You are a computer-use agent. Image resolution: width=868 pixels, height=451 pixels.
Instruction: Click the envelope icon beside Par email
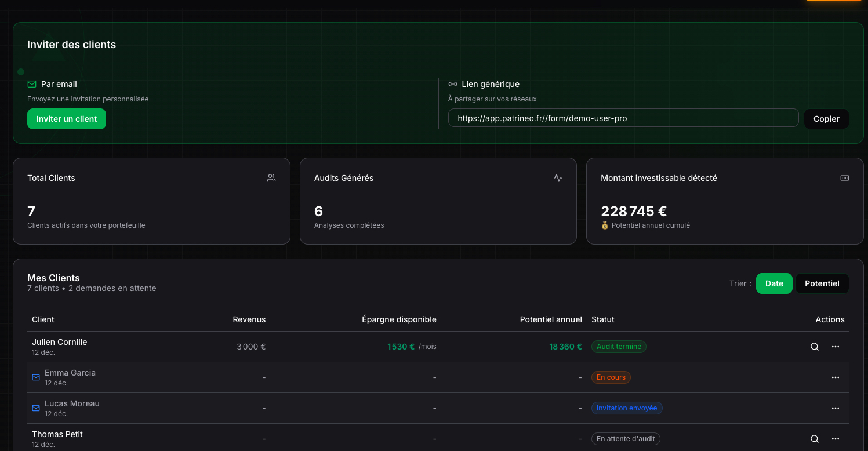pos(33,83)
